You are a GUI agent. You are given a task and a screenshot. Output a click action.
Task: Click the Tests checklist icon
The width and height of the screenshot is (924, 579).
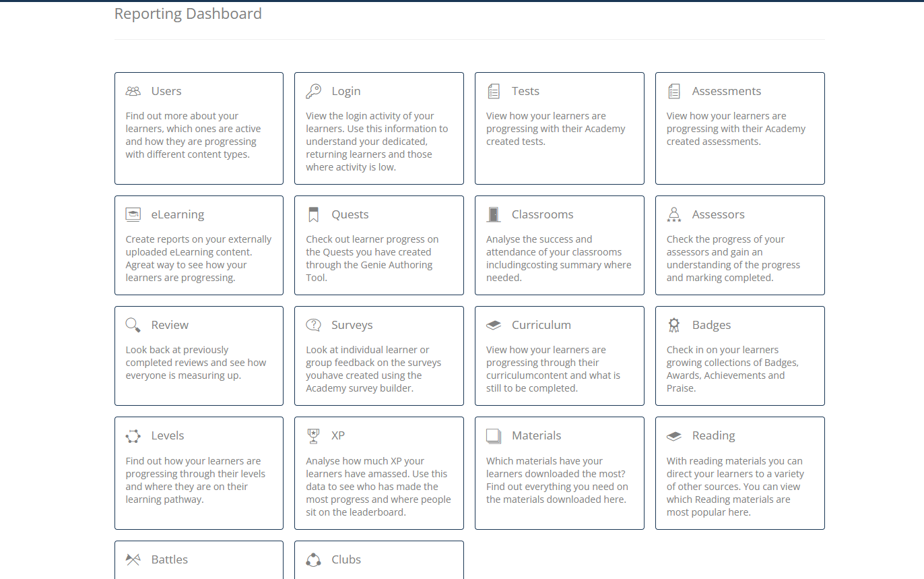(494, 92)
